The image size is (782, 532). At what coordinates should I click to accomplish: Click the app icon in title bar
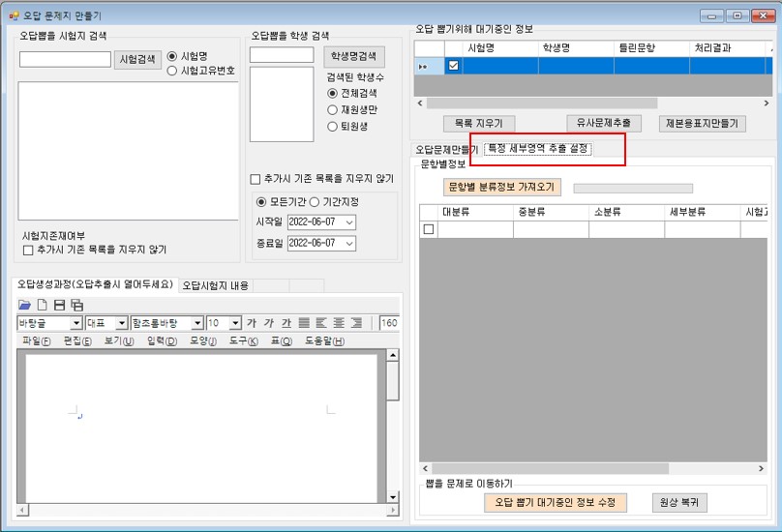(14, 15)
